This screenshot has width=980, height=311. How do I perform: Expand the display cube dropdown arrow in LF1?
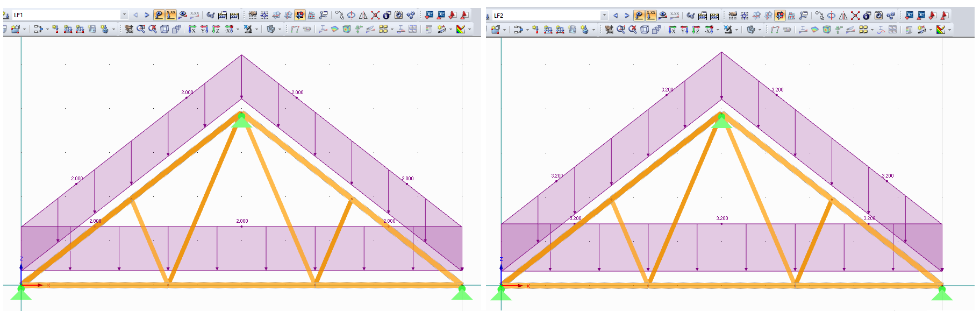tap(280, 29)
